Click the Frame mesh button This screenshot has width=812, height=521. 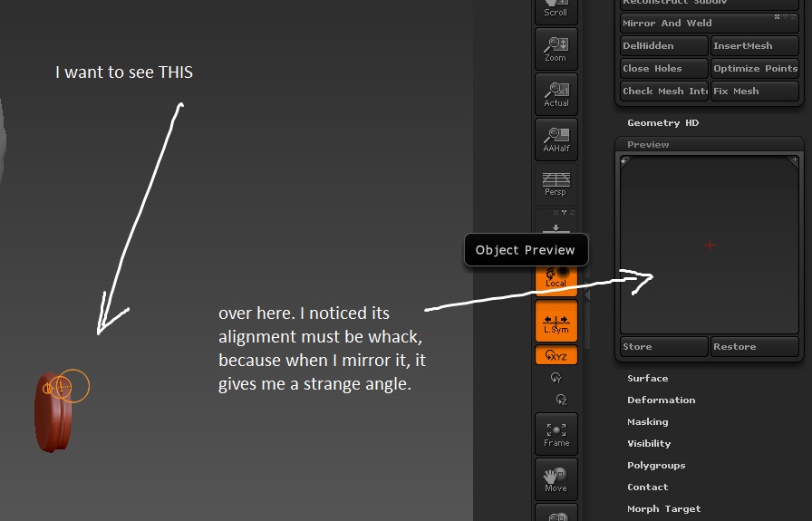(x=556, y=434)
